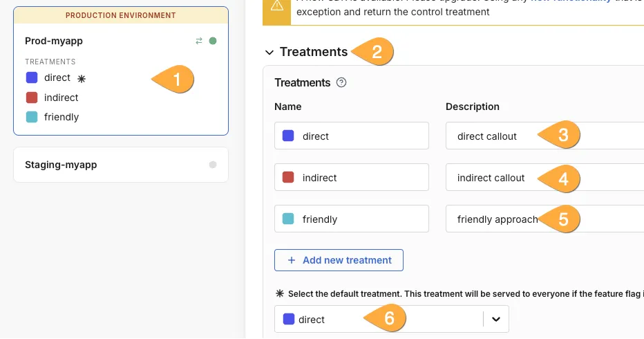
Task: Click the Prod-myapp sync arrows icon
Action: pos(199,41)
